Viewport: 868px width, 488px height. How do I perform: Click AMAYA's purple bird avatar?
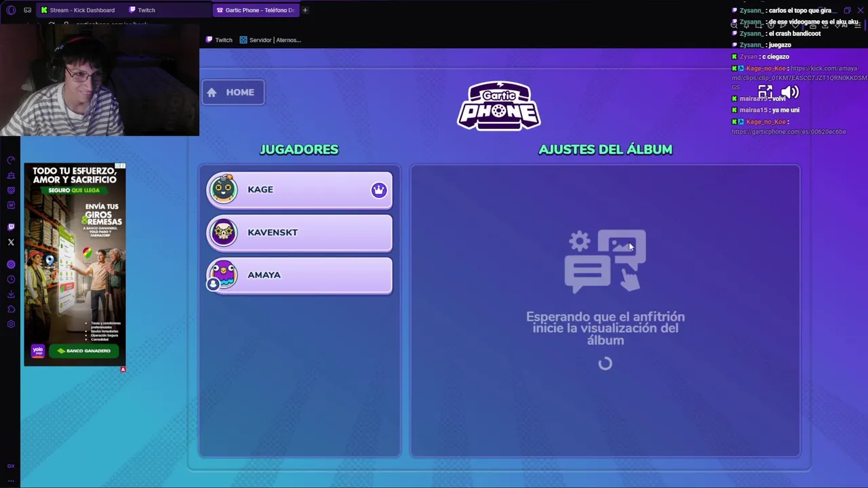[223, 275]
